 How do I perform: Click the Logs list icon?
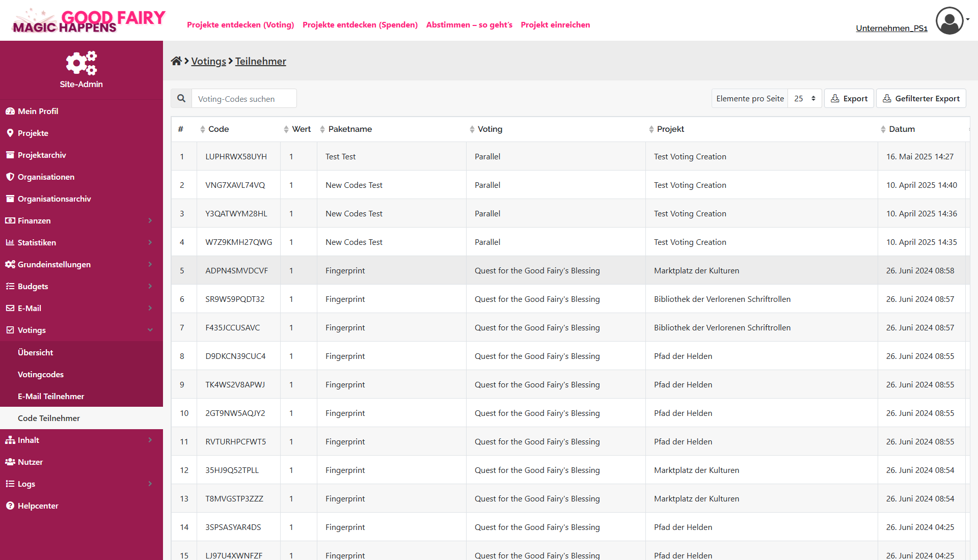coord(10,484)
